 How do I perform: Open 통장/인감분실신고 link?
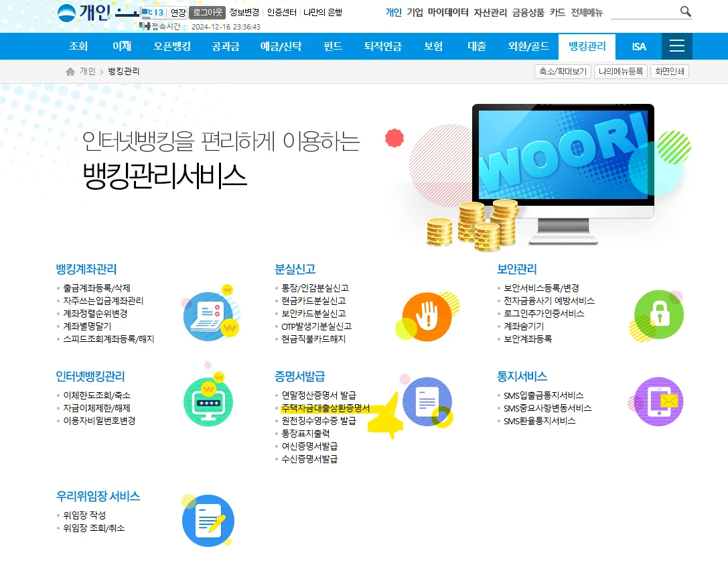[315, 288]
